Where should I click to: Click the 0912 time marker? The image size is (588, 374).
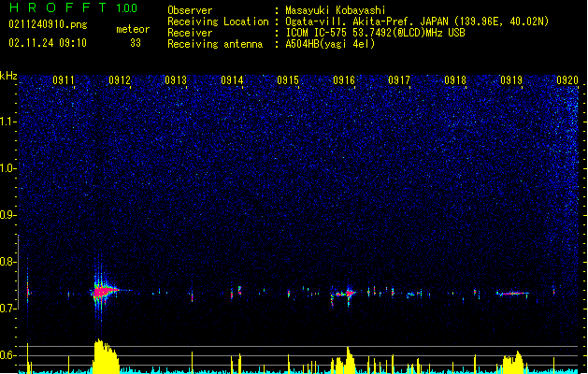pos(120,80)
